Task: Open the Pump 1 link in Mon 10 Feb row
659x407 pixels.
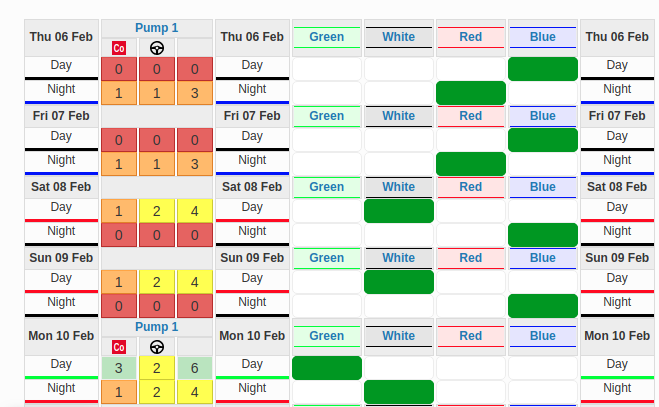Action: [156, 327]
